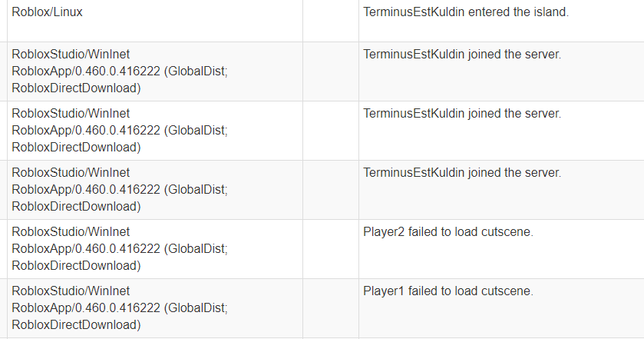Image resolution: width=644 pixels, height=339 pixels.
Task: Click empty middle cell beside second joined message
Action: (330, 131)
